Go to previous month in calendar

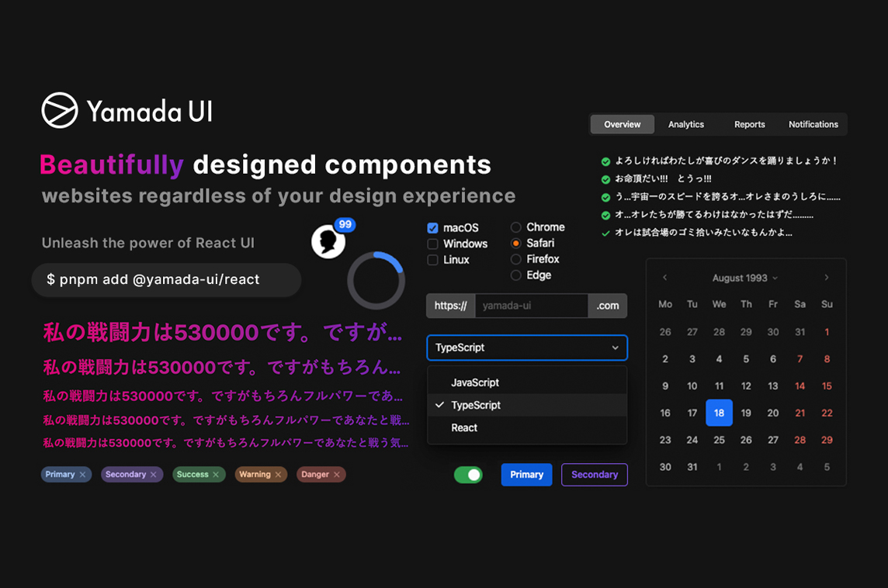click(665, 277)
